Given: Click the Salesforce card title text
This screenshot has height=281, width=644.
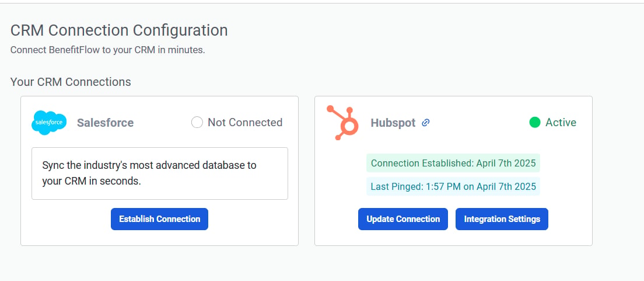Looking at the screenshot, I should tap(105, 123).
